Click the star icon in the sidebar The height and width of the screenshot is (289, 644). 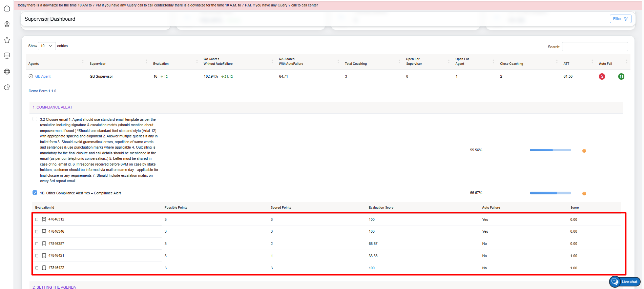[x=7, y=40]
